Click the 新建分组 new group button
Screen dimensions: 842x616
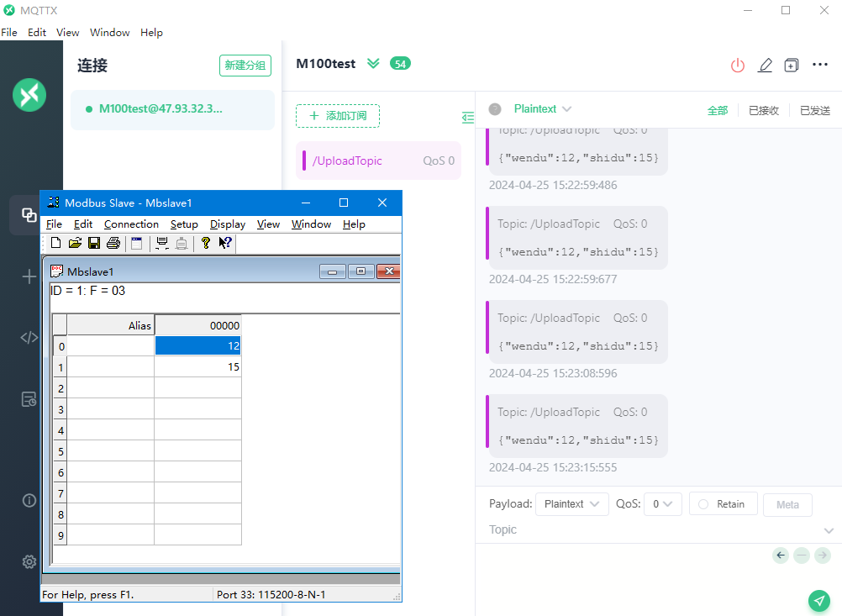[x=245, y=66]
